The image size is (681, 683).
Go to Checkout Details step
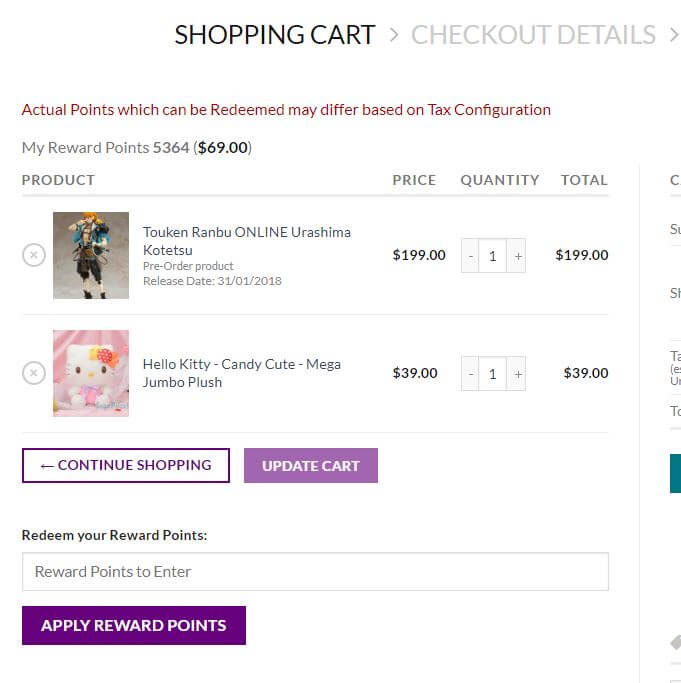click(x=533, y=35)
